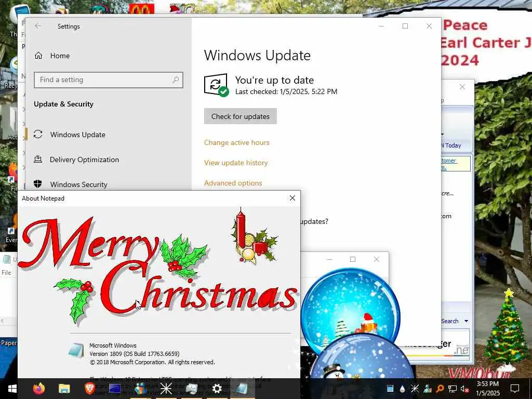
Task: Focus the Find a setting field
Action: pyautogui.click(x=108, y=79)
